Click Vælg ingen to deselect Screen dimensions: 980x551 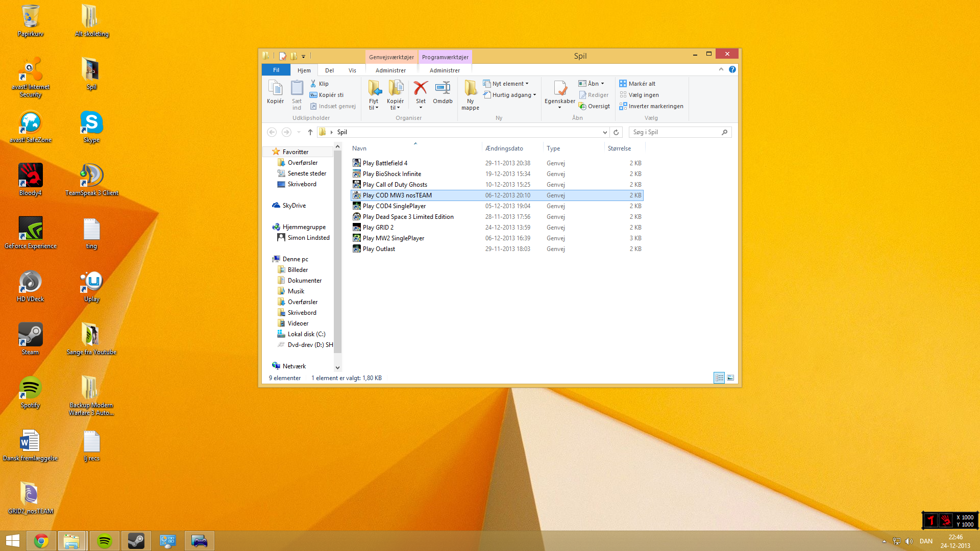(639, 95)
